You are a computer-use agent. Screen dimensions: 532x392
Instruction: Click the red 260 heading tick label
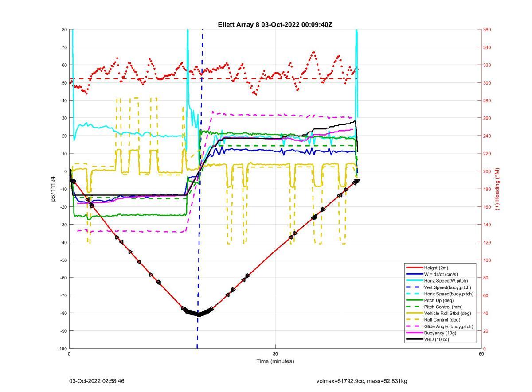click(487, 118)
